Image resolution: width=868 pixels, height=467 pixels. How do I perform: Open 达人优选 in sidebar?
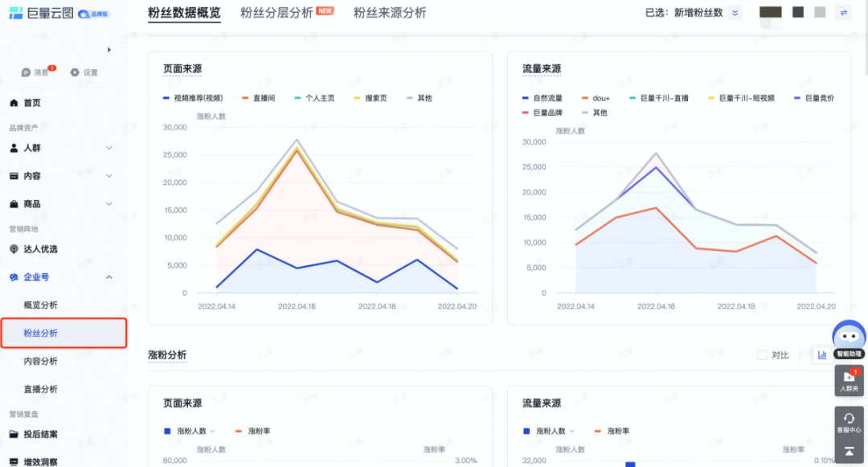pos(40,249)
